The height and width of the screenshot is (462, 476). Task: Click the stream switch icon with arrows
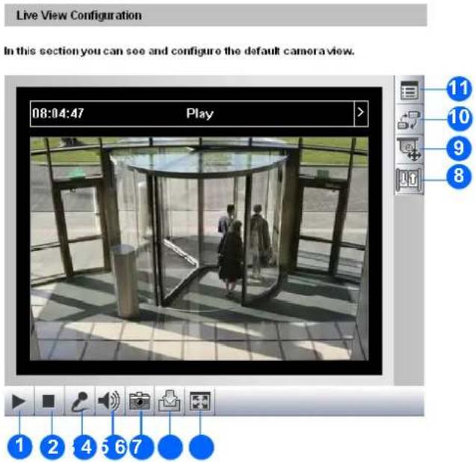click(409, 120)
